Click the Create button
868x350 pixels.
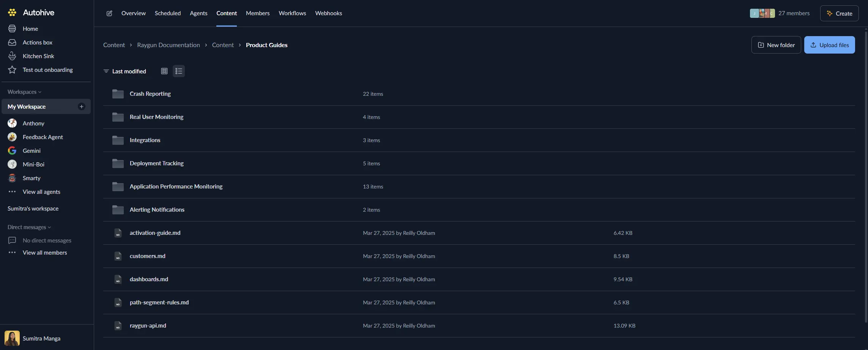tap(839, 13)
